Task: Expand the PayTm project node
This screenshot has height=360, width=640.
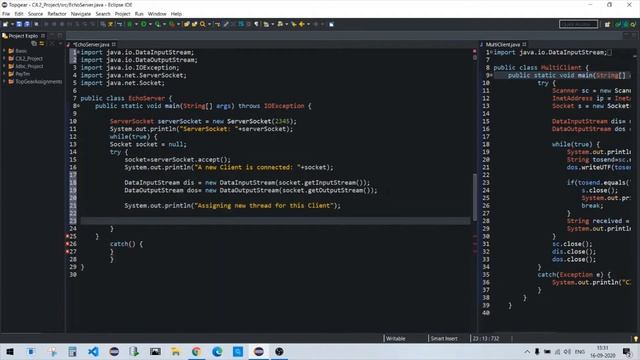Action: click(4, 74)
